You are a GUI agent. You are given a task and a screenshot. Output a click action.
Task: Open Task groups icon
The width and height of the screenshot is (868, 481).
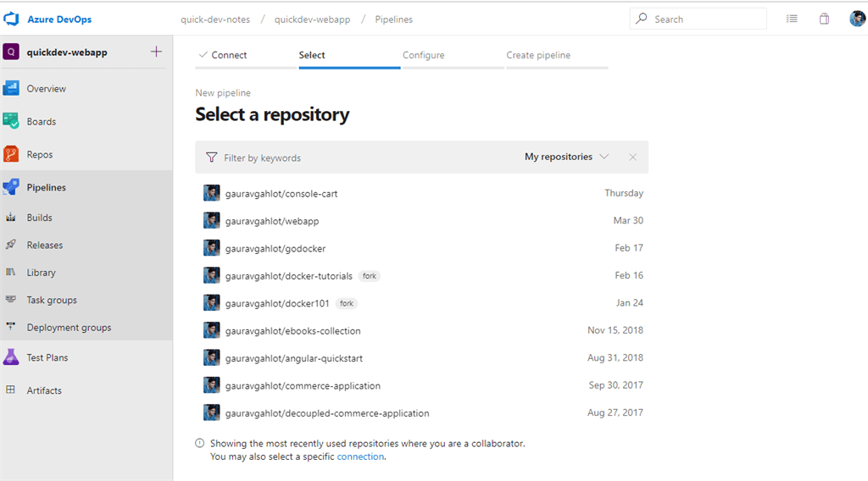pyautogui.click(x=11, y=300)
